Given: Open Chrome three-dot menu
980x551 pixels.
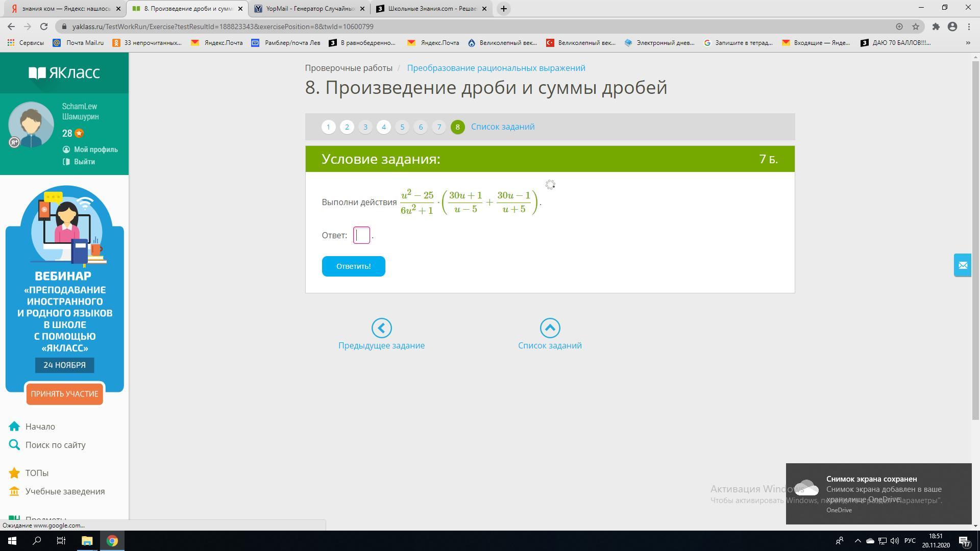Looking at the screenshot, I should [969, 27].
